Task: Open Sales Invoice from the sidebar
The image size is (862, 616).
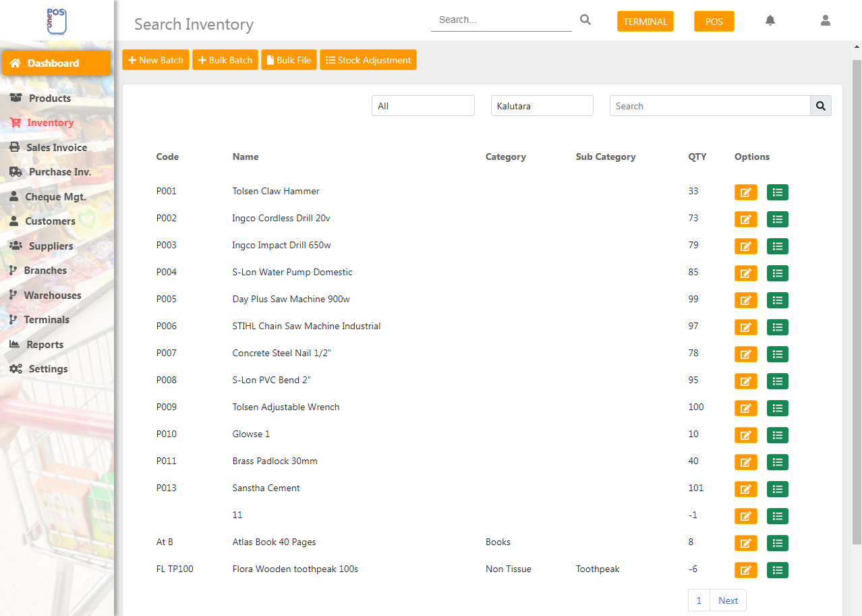Action: coord(56,148)
